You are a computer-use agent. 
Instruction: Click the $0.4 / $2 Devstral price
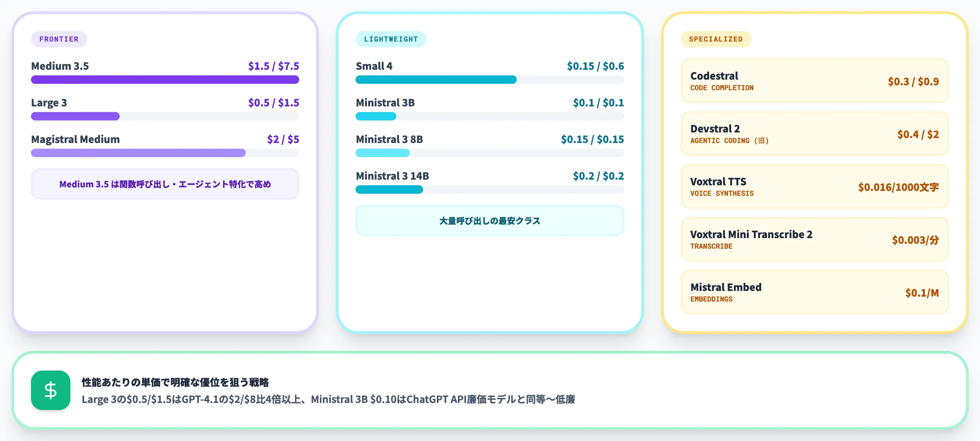coord(918,134)
